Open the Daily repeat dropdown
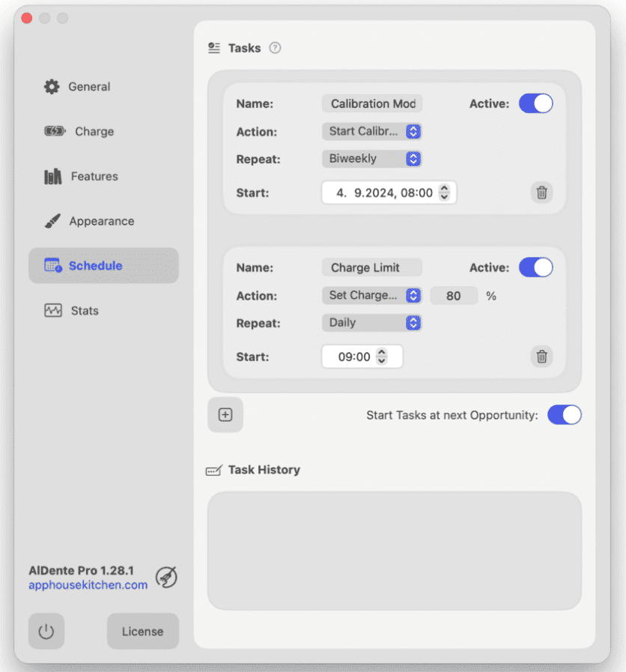This screenshot has width=626, height=672. [x=371, y=323]
